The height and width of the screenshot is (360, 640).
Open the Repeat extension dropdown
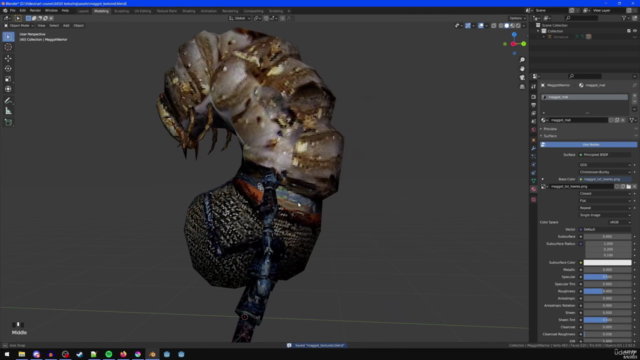coord(605,208)
